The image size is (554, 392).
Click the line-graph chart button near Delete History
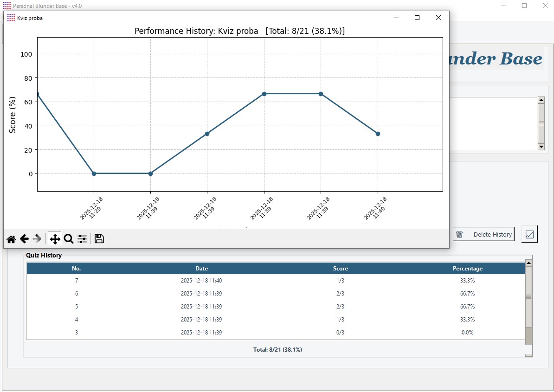tap(529, 234)
